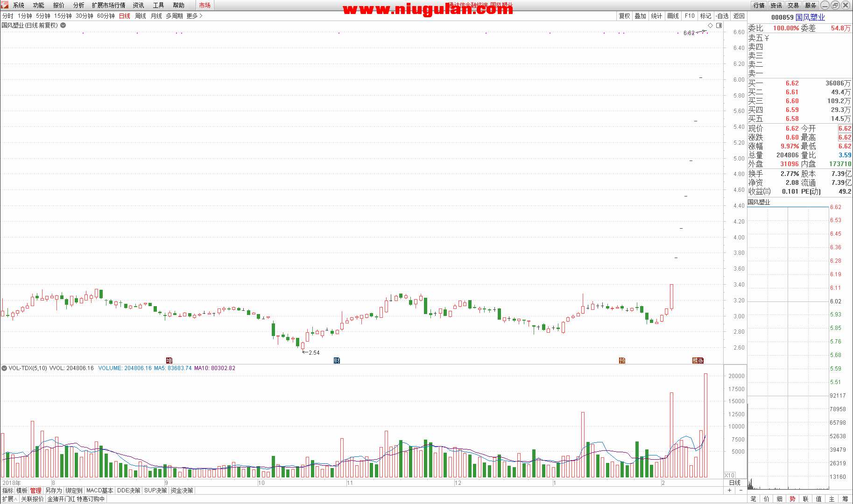Click the 国风塑业 stock name link

point(810,17)
